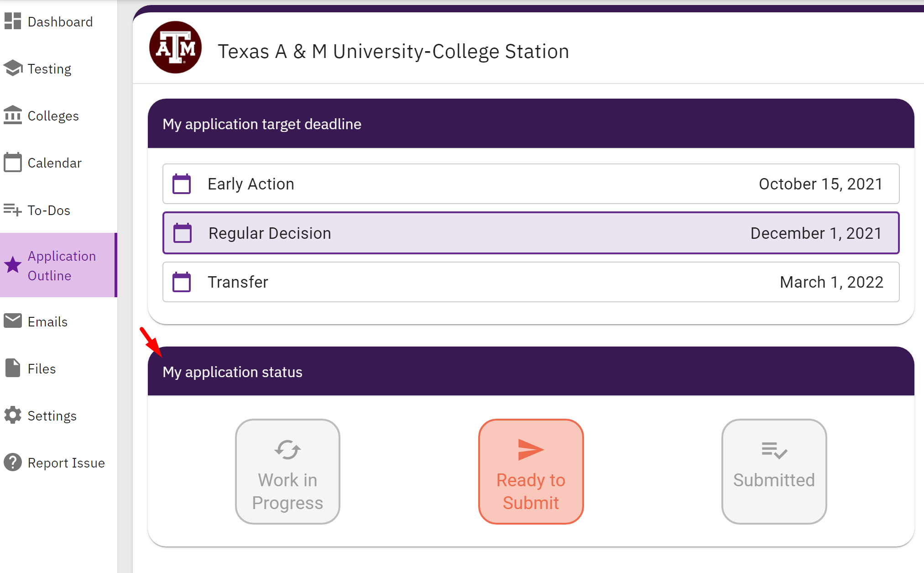Screen dimensions: 924x573
Task: Click Ready to Submit button
Action: (531, 471)
